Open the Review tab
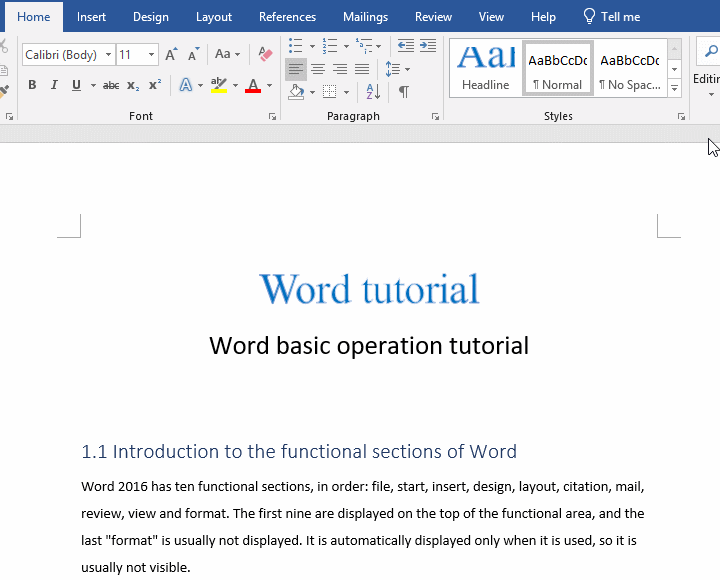This screenshot has width=720, height=580. (433, 17)
